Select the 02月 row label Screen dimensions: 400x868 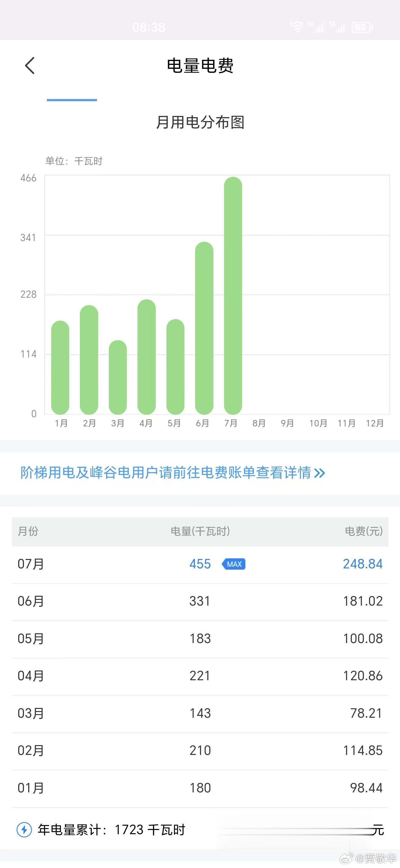point(31,750)
